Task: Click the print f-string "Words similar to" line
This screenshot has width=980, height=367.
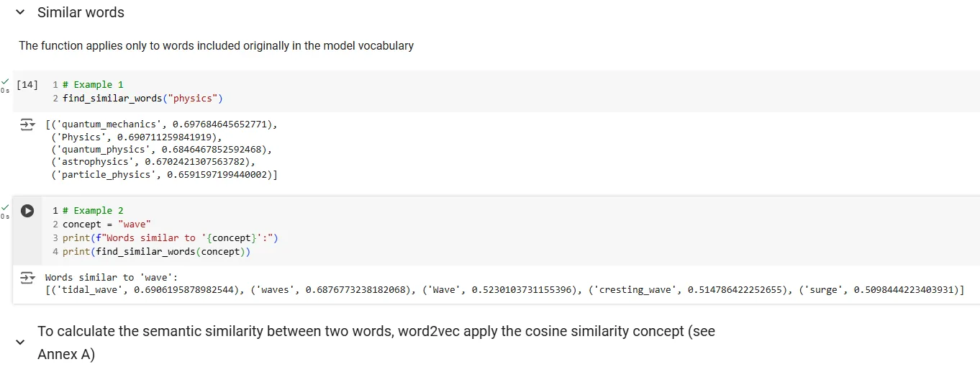Action: click(170, 238)
